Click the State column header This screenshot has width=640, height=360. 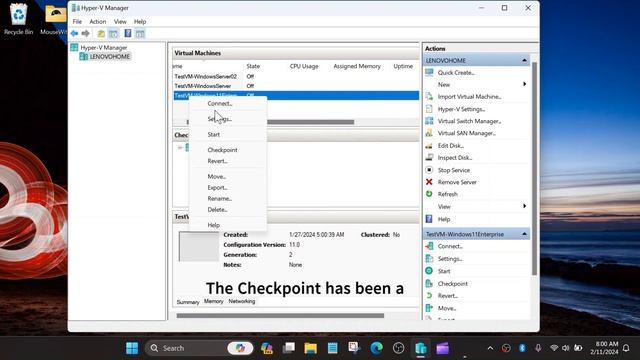253,66
